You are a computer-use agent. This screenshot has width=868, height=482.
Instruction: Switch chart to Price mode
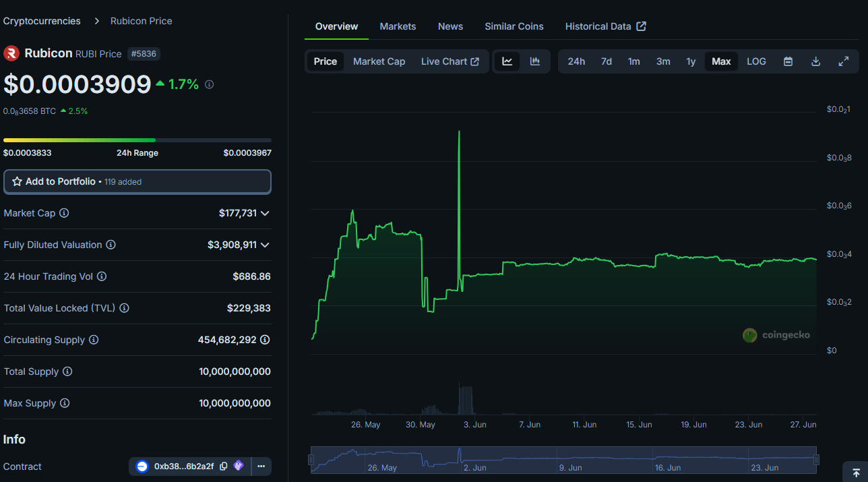(325, 61)
